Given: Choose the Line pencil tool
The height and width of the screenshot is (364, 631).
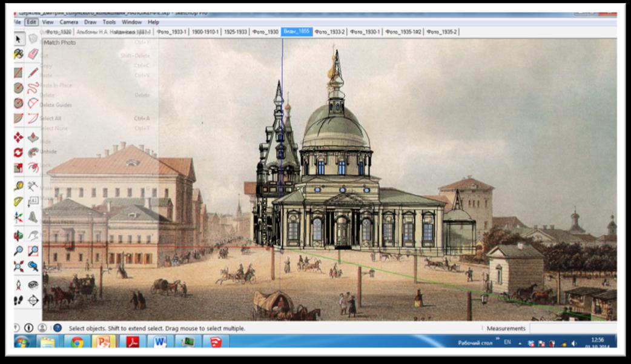Looking at the screenshot, I should 33,73.
